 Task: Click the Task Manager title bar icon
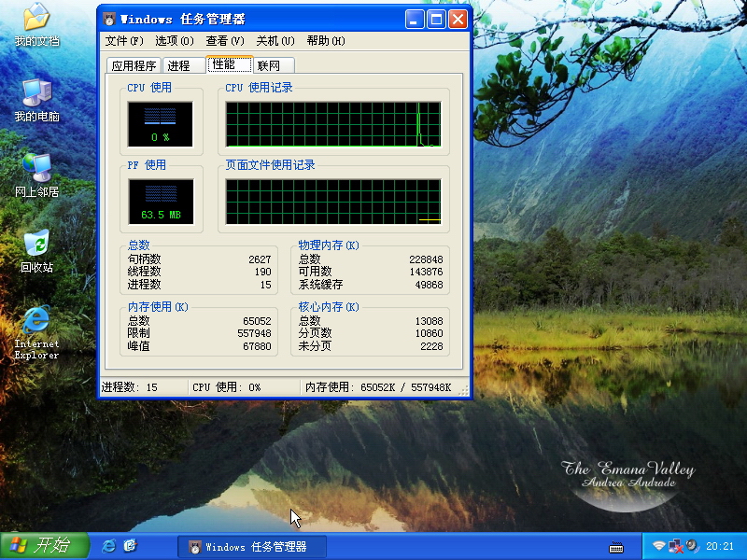tap(109, 19)
